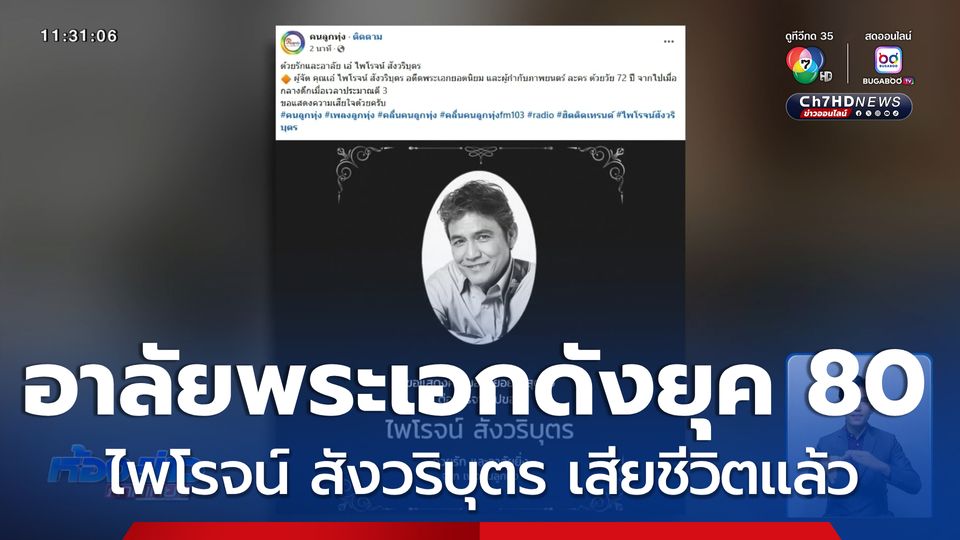
Task: Click the public globe icon beside 2 นาที
Action: click(x=341, y=48)
